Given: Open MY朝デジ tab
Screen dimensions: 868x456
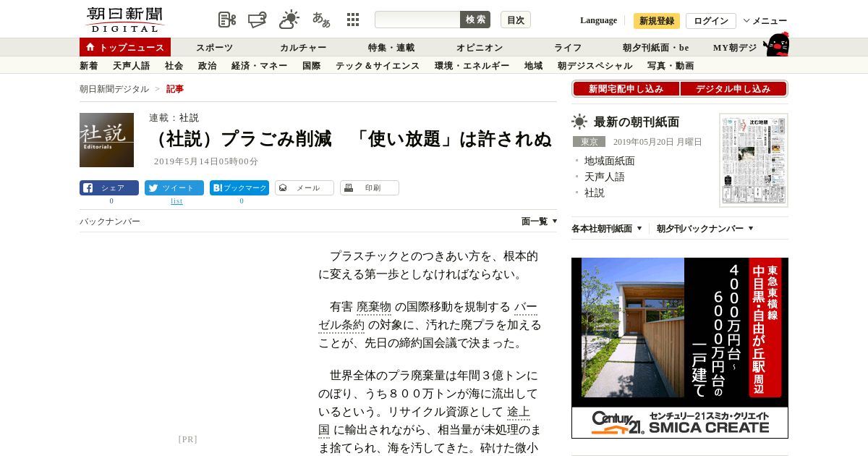Looking at the screenshot, I should coord(735,48).
